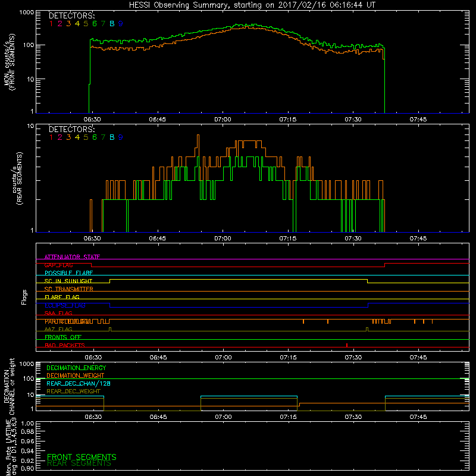Image resolution: width=476 pixels, height=476 pixels.
Task: Click DETECTORS: heading in rear segments plot
Action: coord(71,129)
